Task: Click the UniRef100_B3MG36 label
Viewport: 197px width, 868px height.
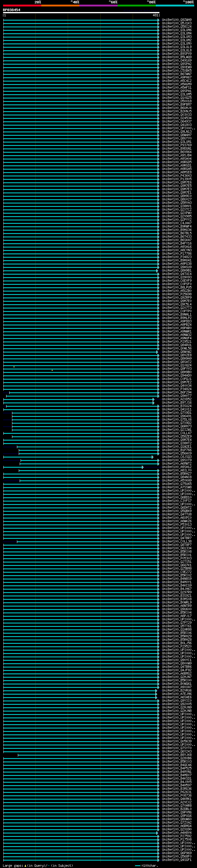Action: click(177, 789)
